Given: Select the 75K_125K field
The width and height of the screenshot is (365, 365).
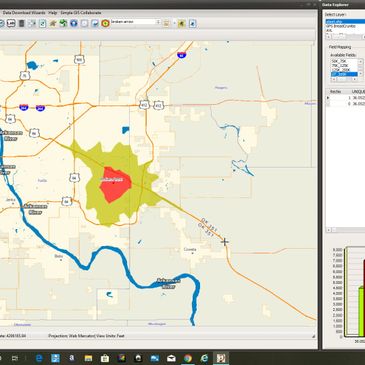Looking at the screenshot, I should (340, 66).
